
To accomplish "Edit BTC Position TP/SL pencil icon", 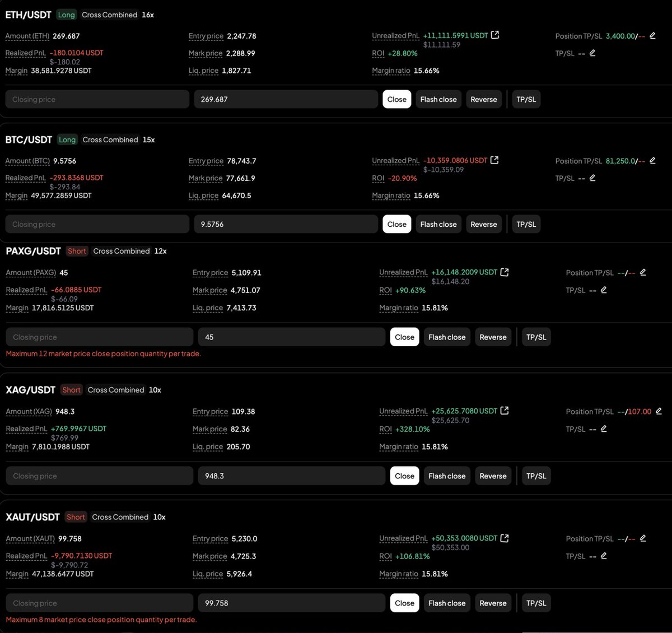I will [x=652, y=160].
